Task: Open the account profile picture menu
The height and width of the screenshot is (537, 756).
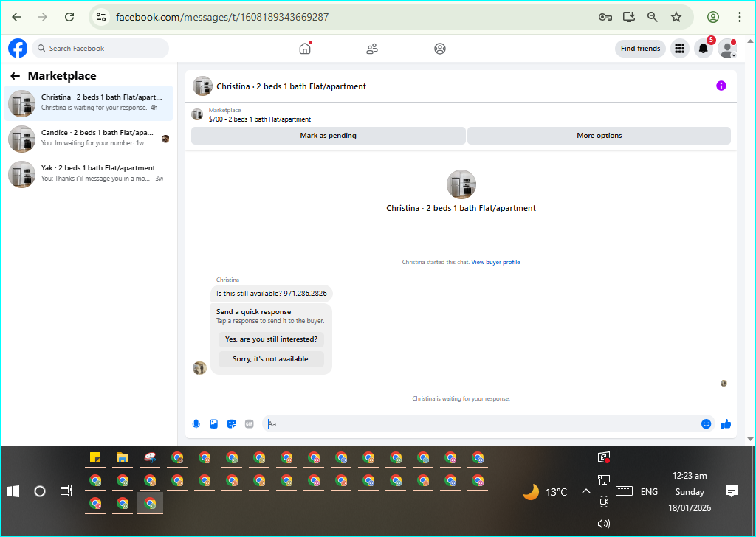Action: click(727, 49)
